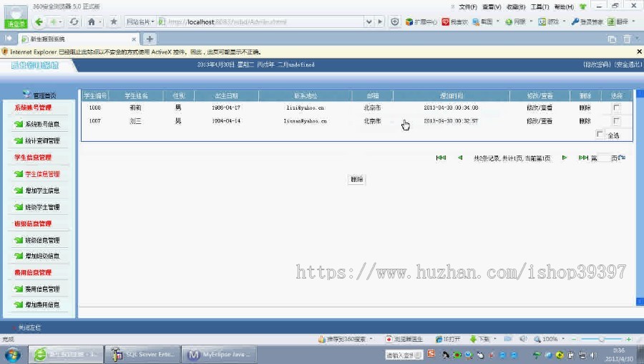This screenshot has width=644, height=364.
Task: Click the go-to-page arrow after 页
Action: 622,158
